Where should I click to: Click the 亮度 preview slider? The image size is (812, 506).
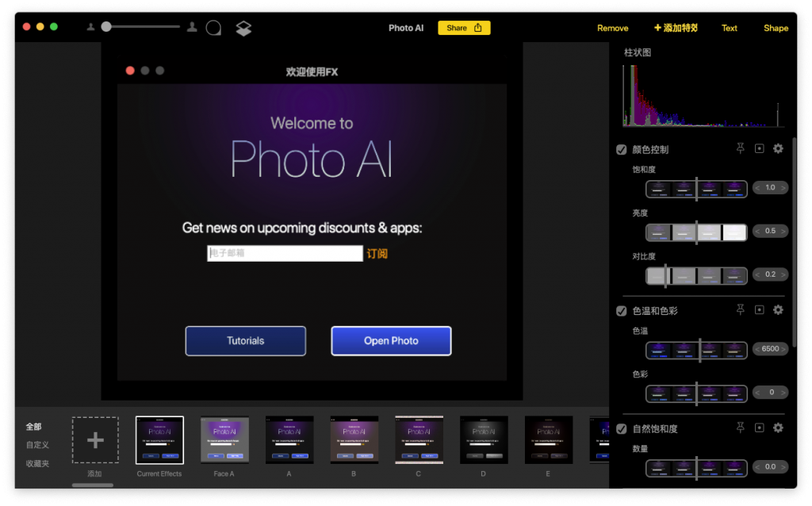click(x=696, y=232)
